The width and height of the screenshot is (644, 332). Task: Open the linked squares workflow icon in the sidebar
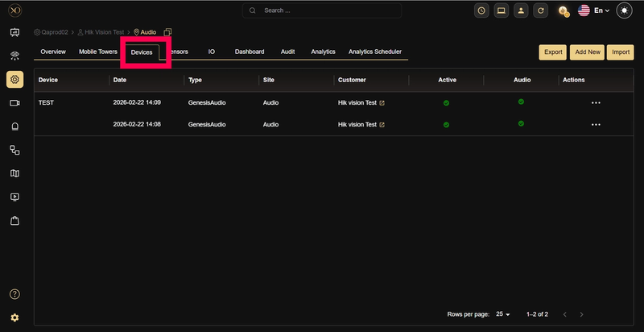coord(14,150)
